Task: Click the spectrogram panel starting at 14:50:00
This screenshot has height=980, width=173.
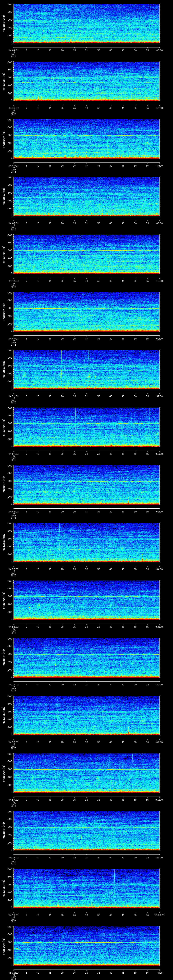Action: (86, 370)
